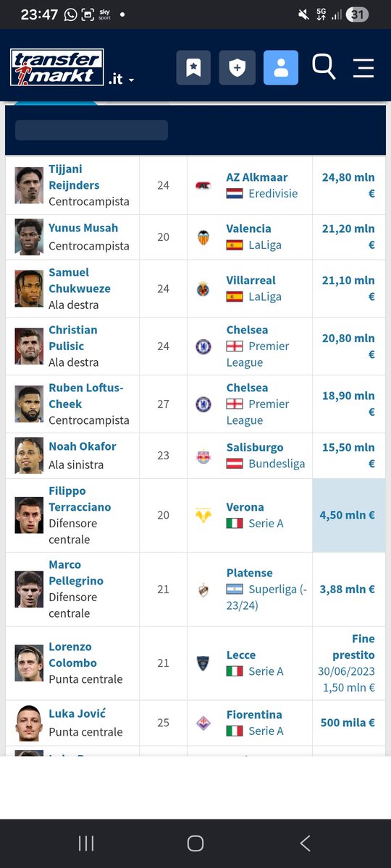
Task: Tap the shield plus icon
Action: click(x=237, y=68)
